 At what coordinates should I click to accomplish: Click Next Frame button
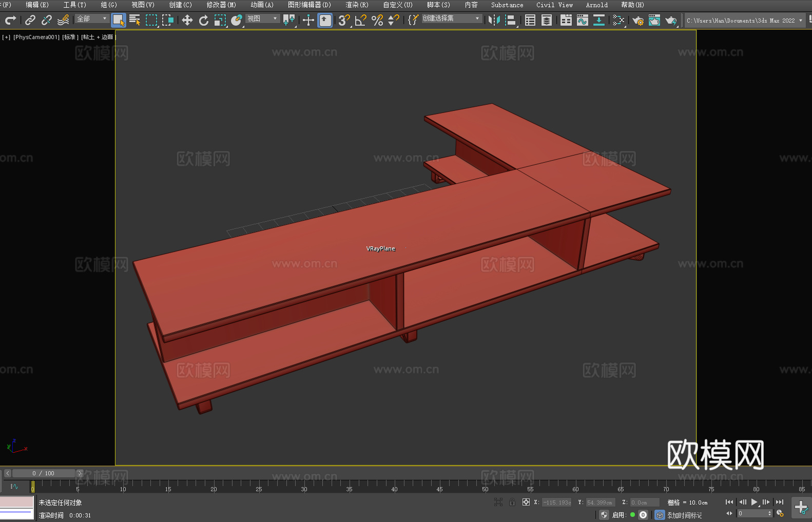(x=766, y=502)
